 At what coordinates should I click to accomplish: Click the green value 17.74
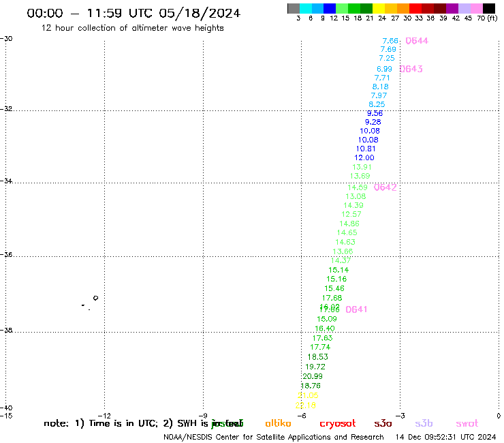click(320, 347)
